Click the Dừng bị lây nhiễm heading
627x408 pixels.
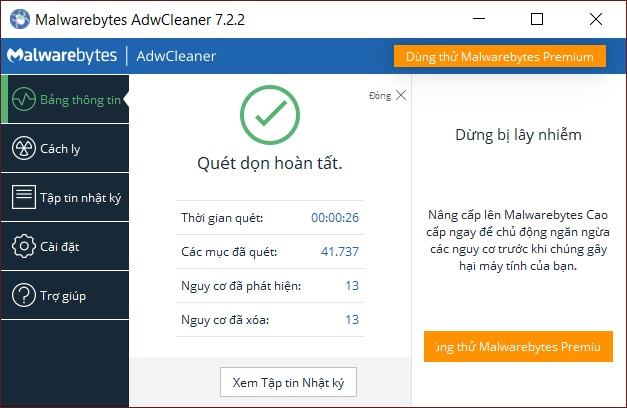518,135
